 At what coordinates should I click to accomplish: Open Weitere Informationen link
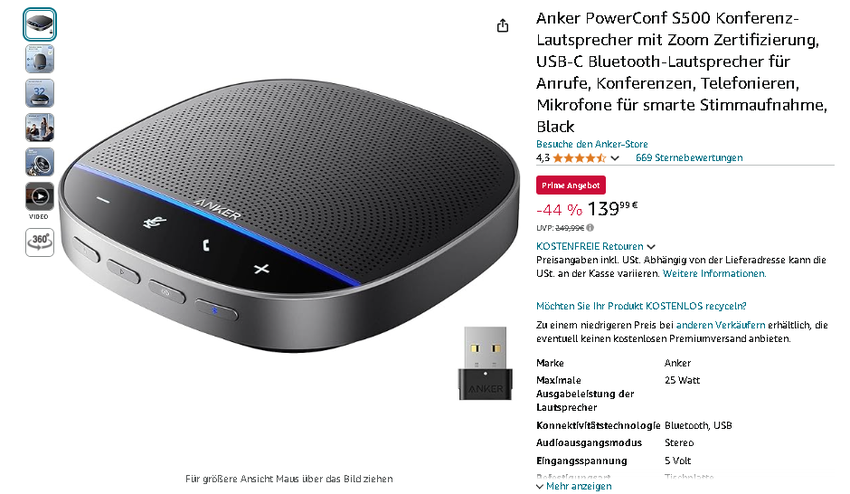(714, 273)
